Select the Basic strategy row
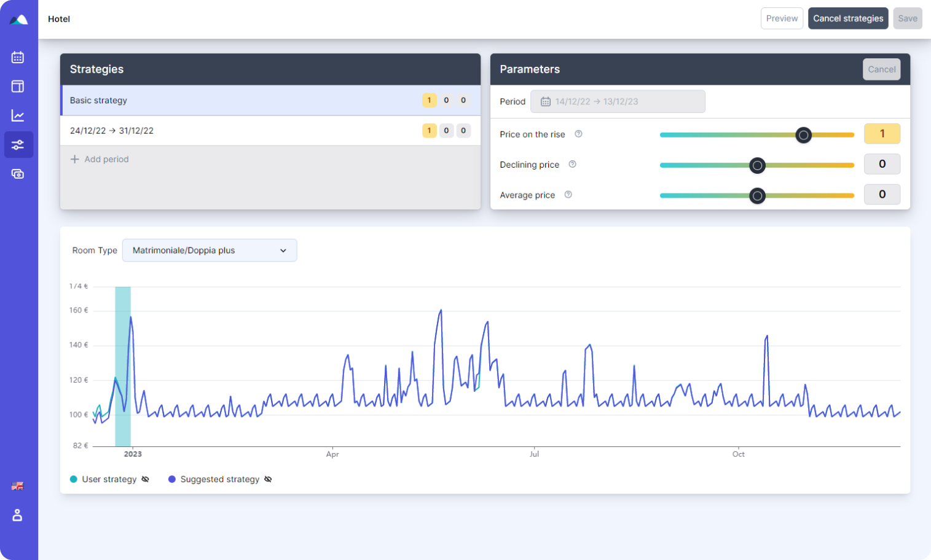931x560 pixels. tap(234, 100)
